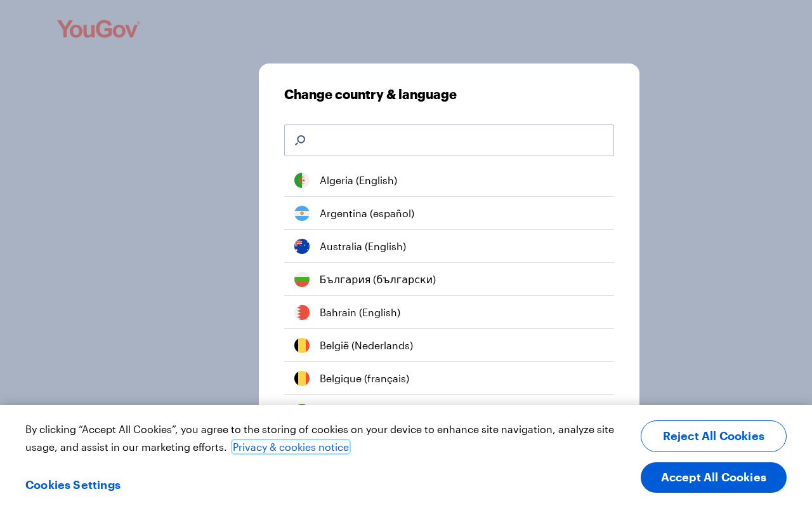
Task: Accept All Cookies
Action: [x=714, y=478]
